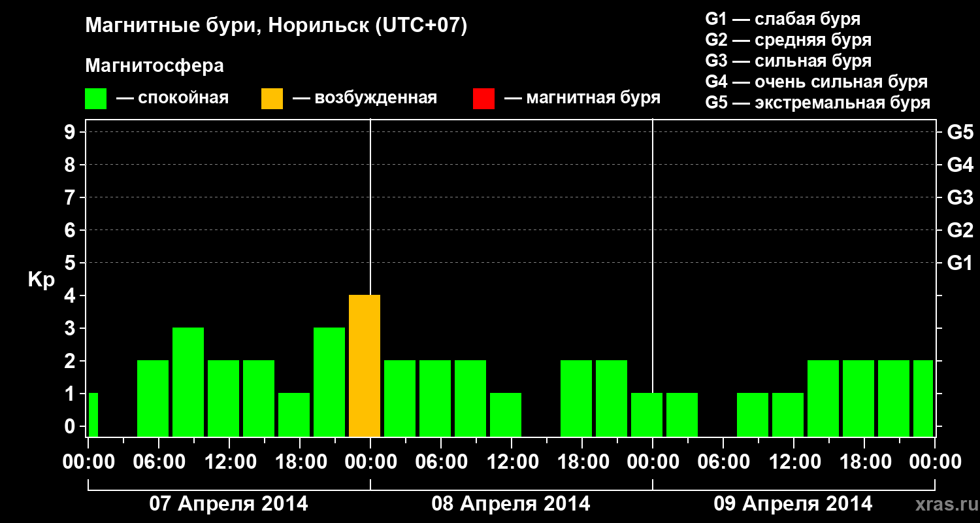Click the 'G1' label on the right axis
Image resolution: width=980 pixels, height=523 pixels.
960,263
